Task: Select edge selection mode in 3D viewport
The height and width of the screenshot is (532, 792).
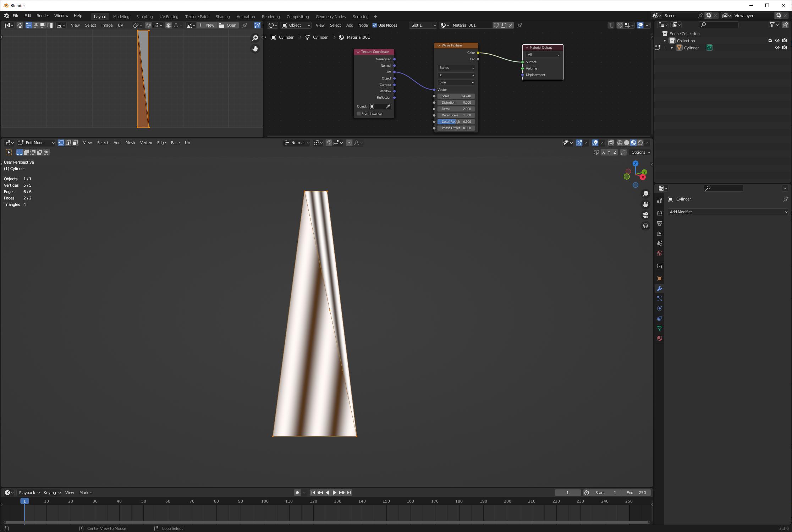Action: (68, 143)
